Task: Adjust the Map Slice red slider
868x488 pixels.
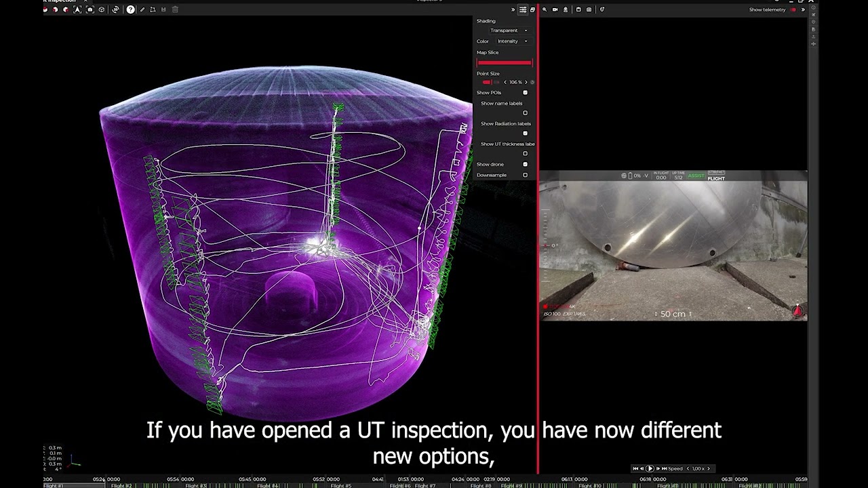Action: [x=505, y=62]
